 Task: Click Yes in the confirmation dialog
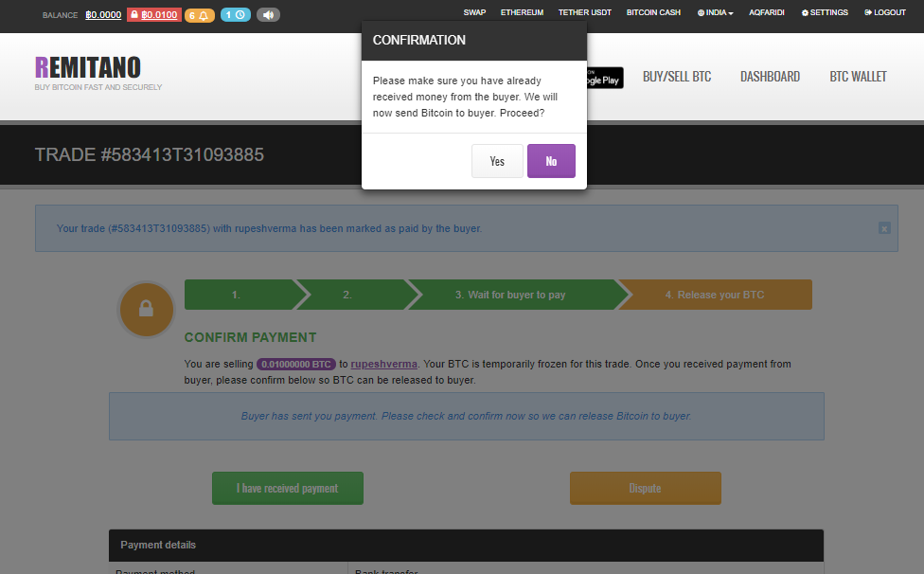click(497, 161)
